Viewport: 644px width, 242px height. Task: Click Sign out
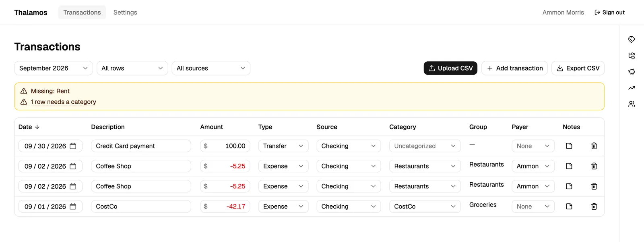[609, 13]
